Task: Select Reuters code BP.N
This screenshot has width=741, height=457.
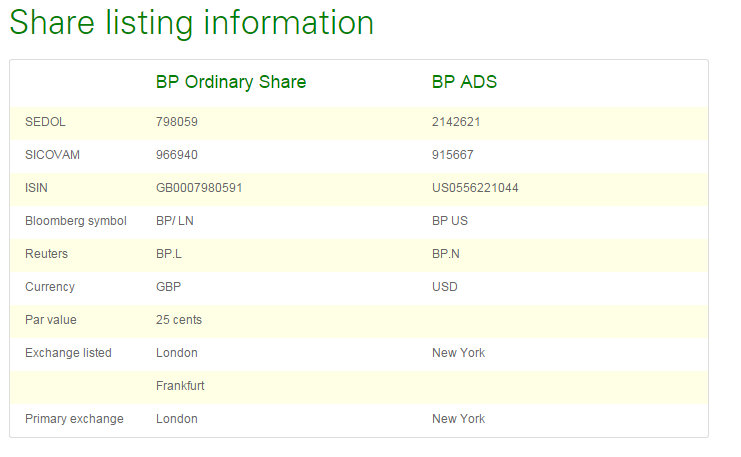Action: pyautogui.click(x=445, y=254)
